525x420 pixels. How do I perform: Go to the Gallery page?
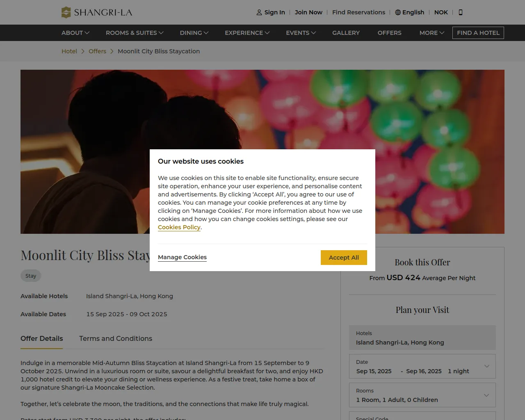(x=346, y=33)
